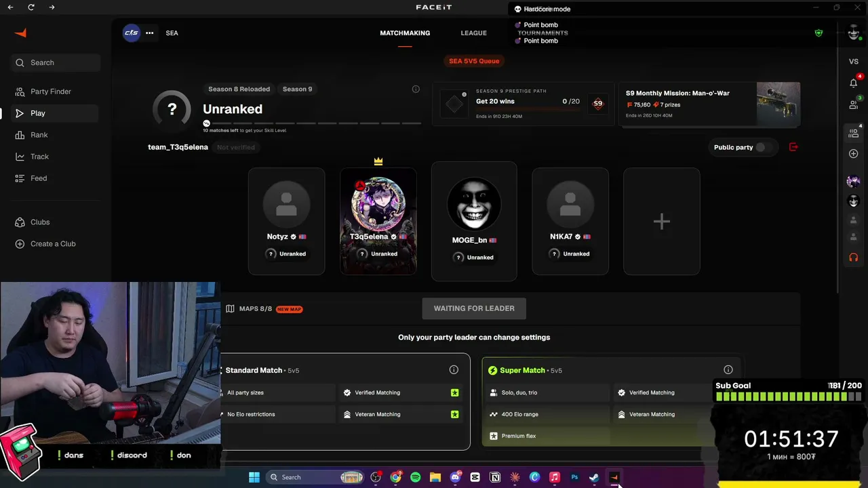
Task: Open Google Chrome from the taskbar
Action: [x=395, y=477]
